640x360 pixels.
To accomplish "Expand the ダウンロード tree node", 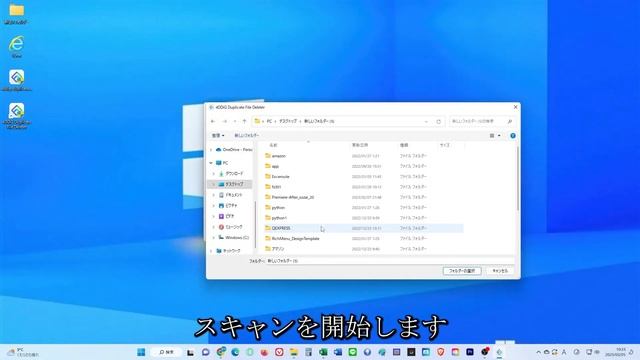I will pyautogui.click(x=213, y=173).
